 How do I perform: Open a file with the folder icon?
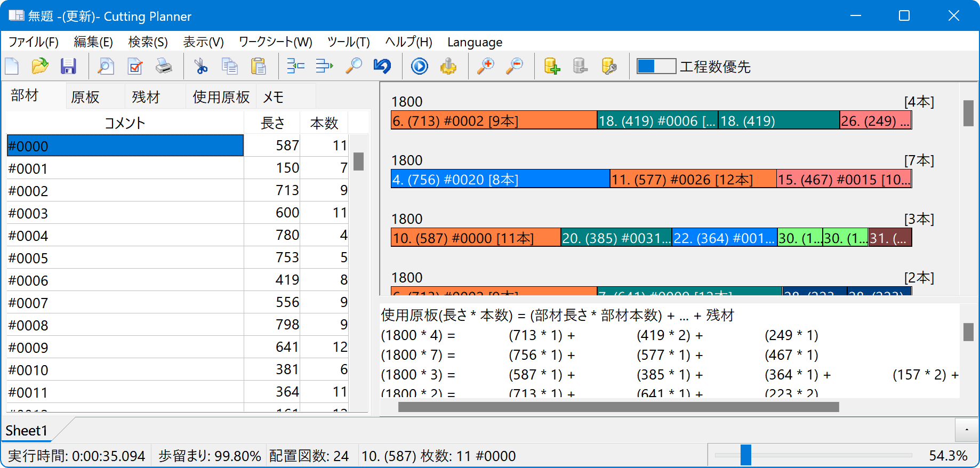click(x=40, y=67)
